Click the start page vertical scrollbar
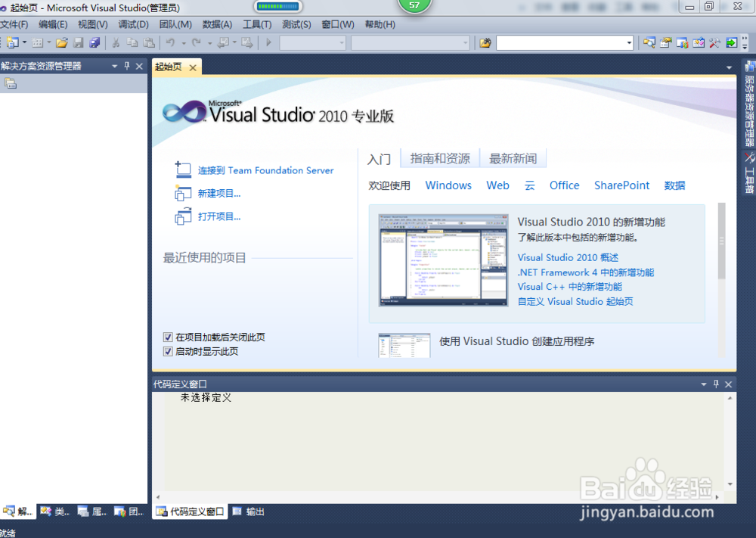The width and height of the screenshot is (756, 538). (721, 280)
